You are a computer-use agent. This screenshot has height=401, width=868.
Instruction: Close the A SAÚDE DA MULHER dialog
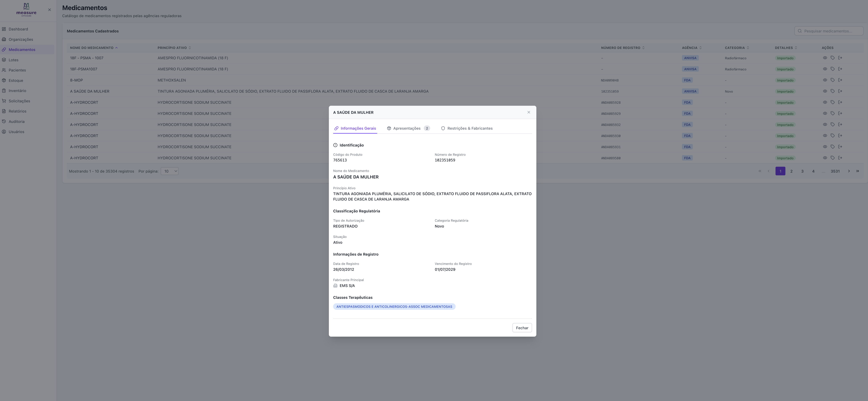tap(528, 113)
